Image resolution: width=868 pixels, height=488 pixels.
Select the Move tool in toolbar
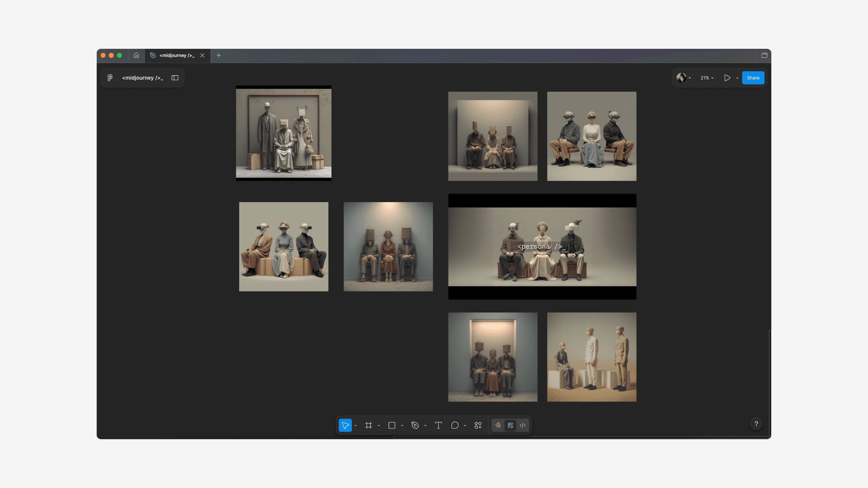tap(345, 425)
